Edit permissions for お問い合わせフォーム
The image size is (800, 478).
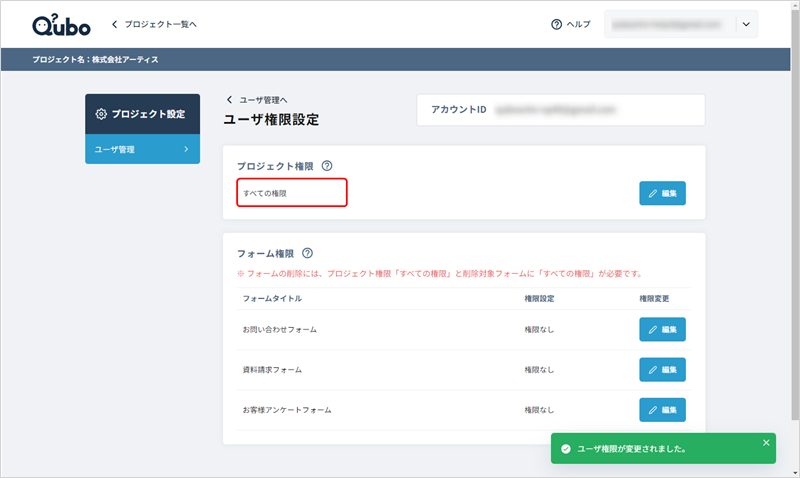coord(662,329)
